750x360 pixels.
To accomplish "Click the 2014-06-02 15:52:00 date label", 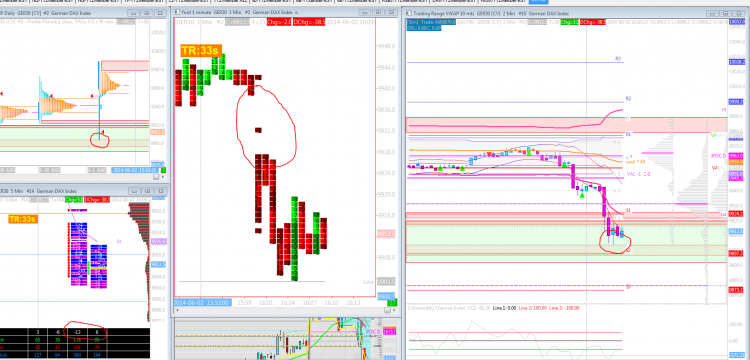I will coord(203,303).
